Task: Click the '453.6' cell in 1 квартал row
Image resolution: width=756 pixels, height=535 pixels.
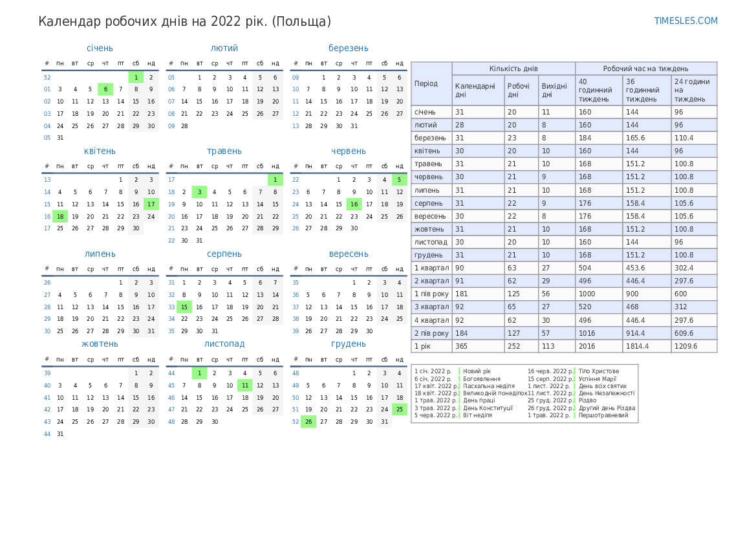Action: (x=647, y=268)
